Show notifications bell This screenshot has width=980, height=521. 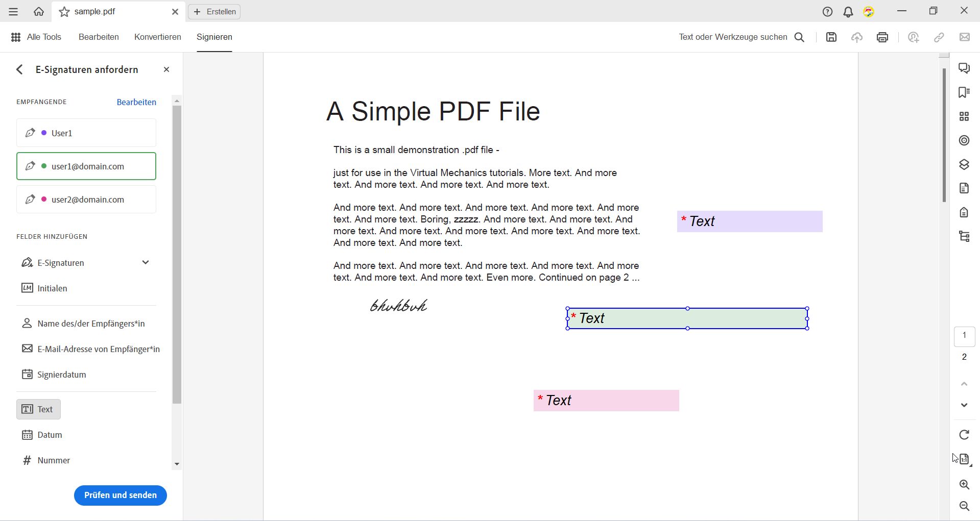[x=848, y=12]
